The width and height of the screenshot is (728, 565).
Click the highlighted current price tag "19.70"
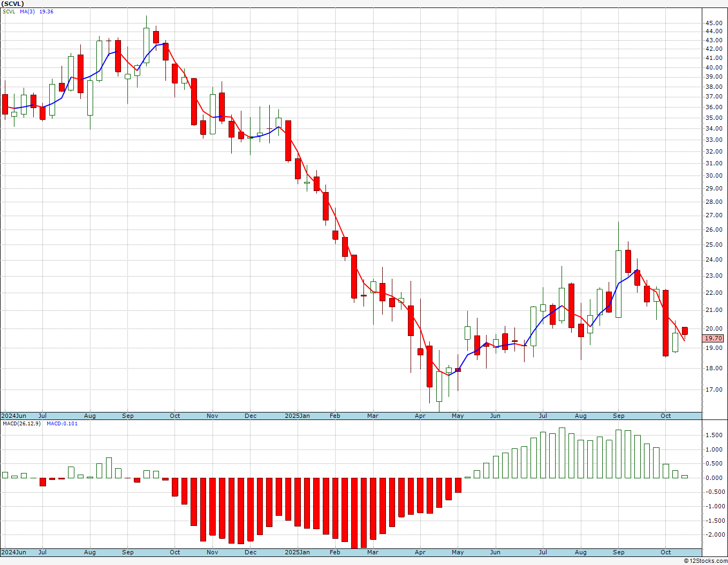pos(714,338)
